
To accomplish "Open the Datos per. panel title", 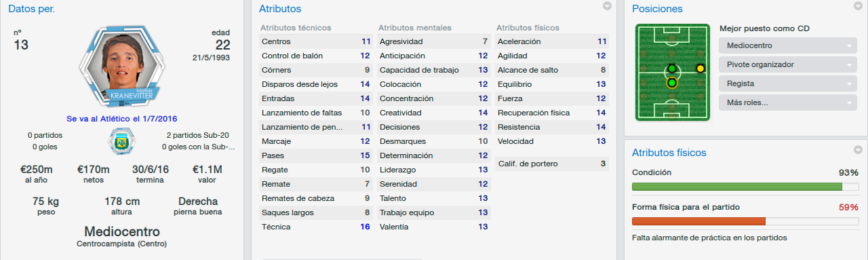I will (x=32, y=9).
